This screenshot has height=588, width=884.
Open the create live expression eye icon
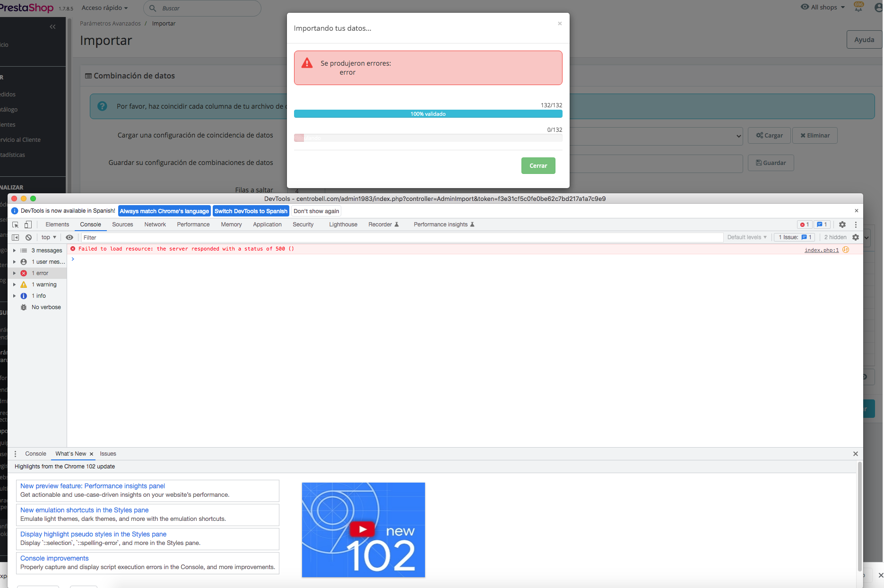69,237
